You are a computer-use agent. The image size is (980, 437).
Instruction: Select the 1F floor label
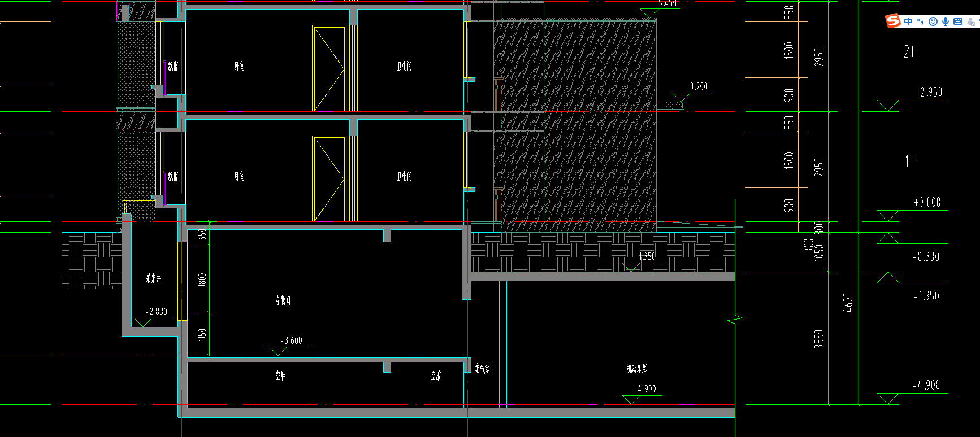click(910, 161)
